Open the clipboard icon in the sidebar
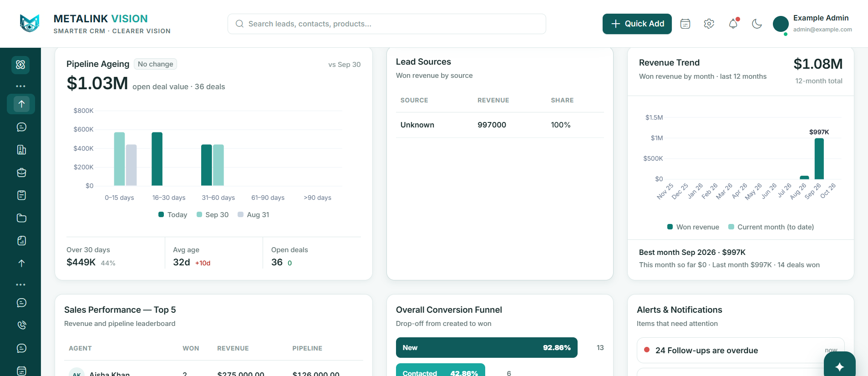Image resolution: width=868 pixels, height=376 pixels. [x=21, y=195]
